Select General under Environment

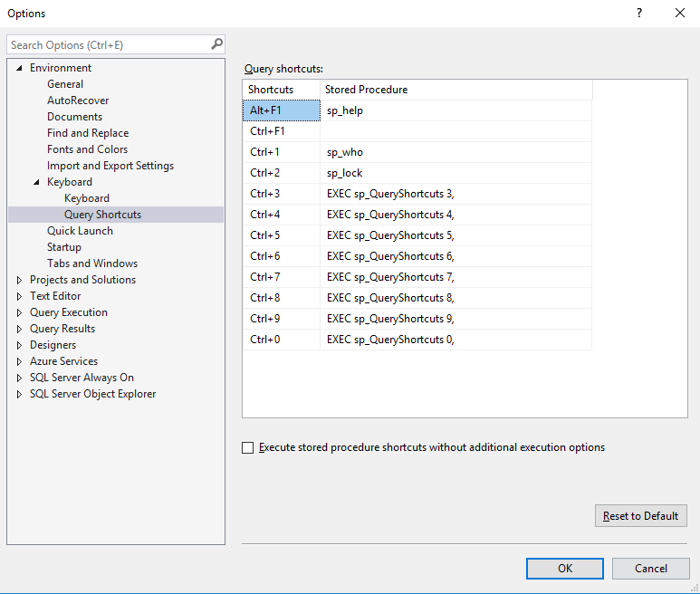tap(65, 84)
